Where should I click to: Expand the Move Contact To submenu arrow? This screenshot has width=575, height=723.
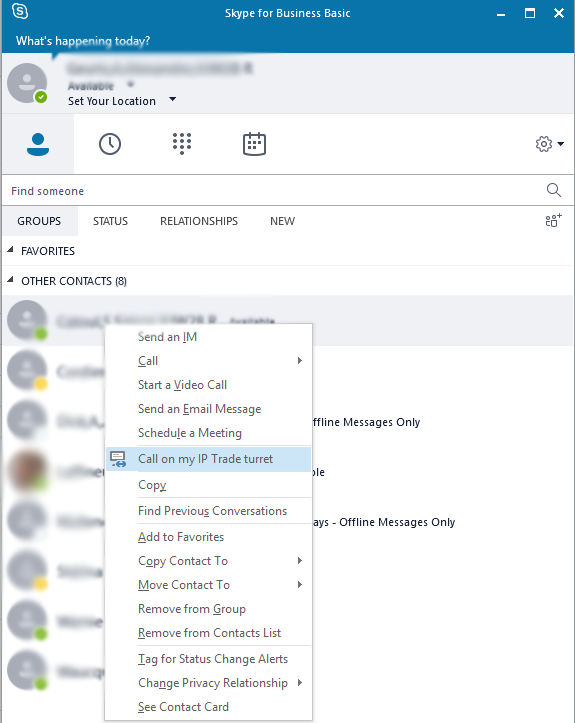[300, 585]
